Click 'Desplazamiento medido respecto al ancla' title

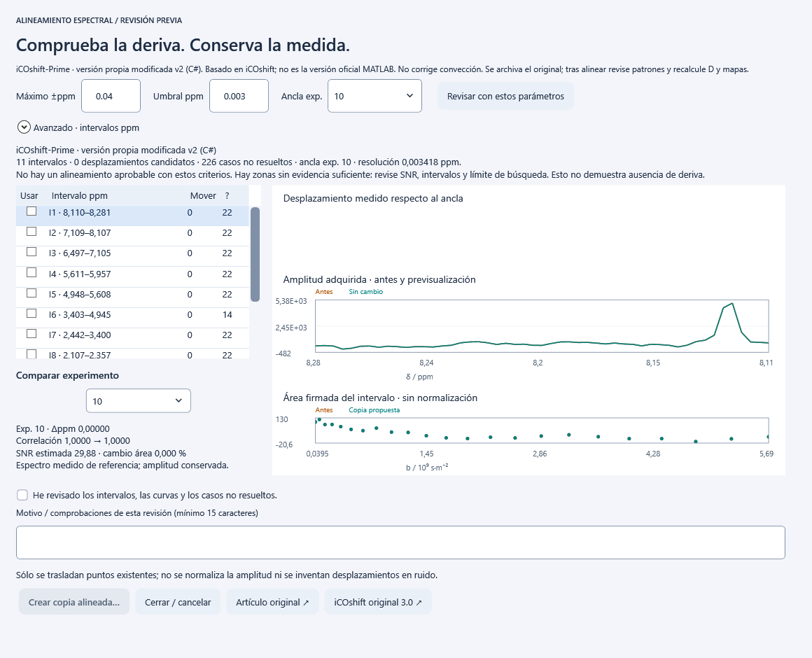point(373,198)
